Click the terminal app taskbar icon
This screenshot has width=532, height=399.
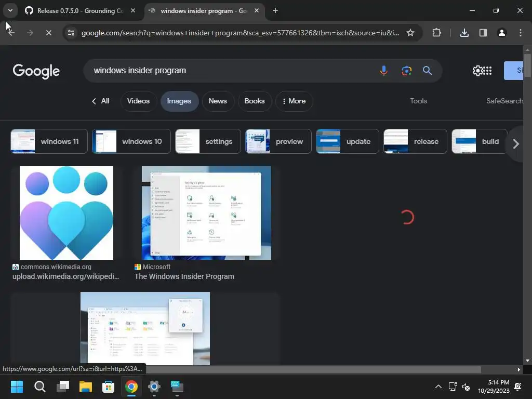(x=177, y=387)
